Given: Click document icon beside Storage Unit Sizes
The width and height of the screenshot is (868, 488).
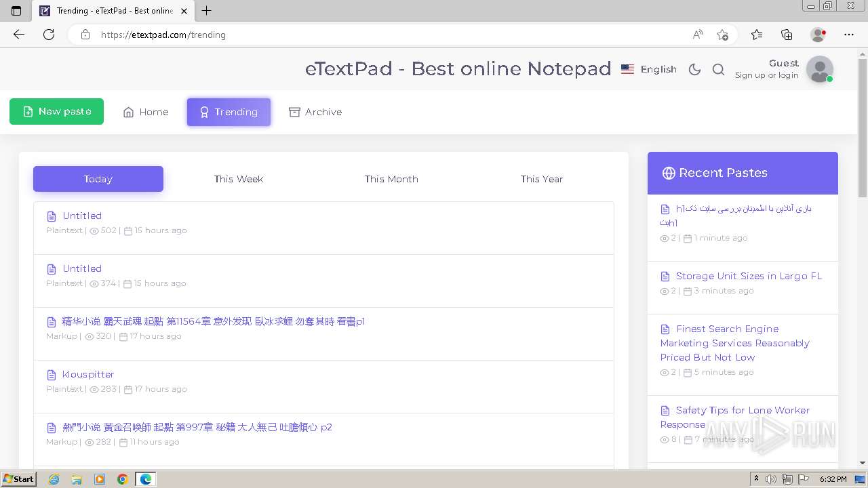Looking at the screenshot, I should (665, 277).
